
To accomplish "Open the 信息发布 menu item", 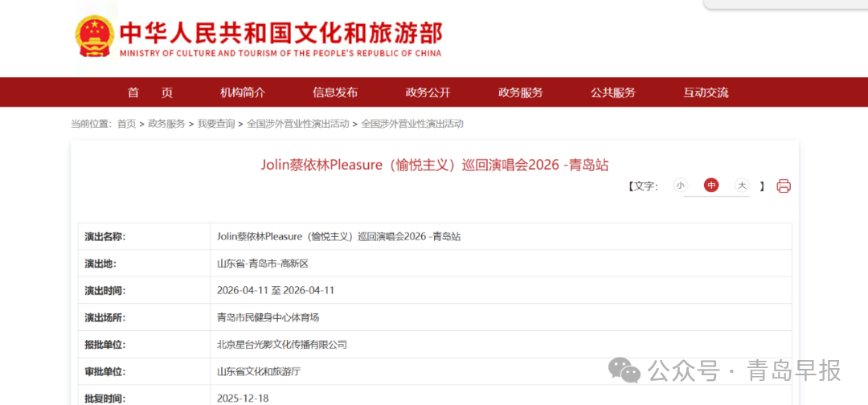I will tap(335, 92).
